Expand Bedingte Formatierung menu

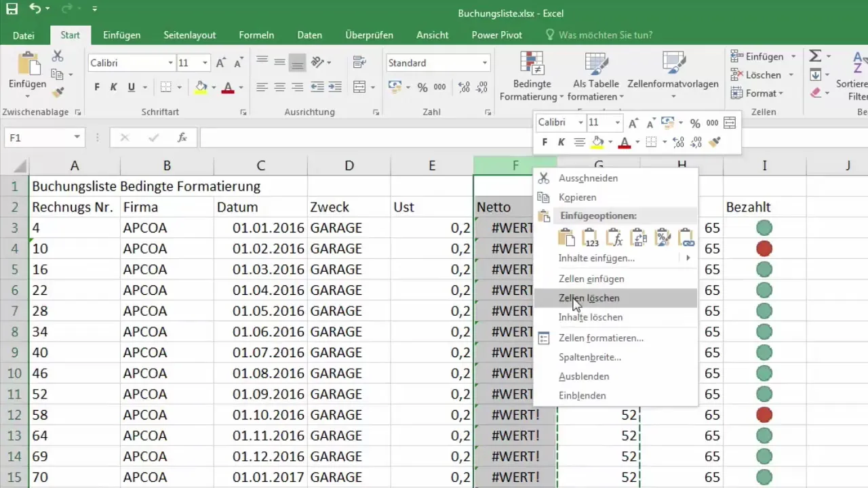531,77
